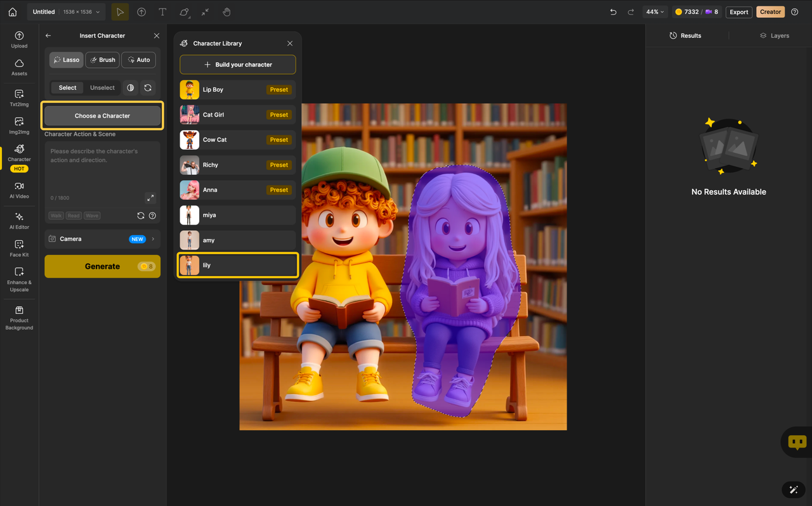812x506 pixels.
Task: Select the Text tool in the top toolbar
Action: pyautogui.click(x=162, y=11)
